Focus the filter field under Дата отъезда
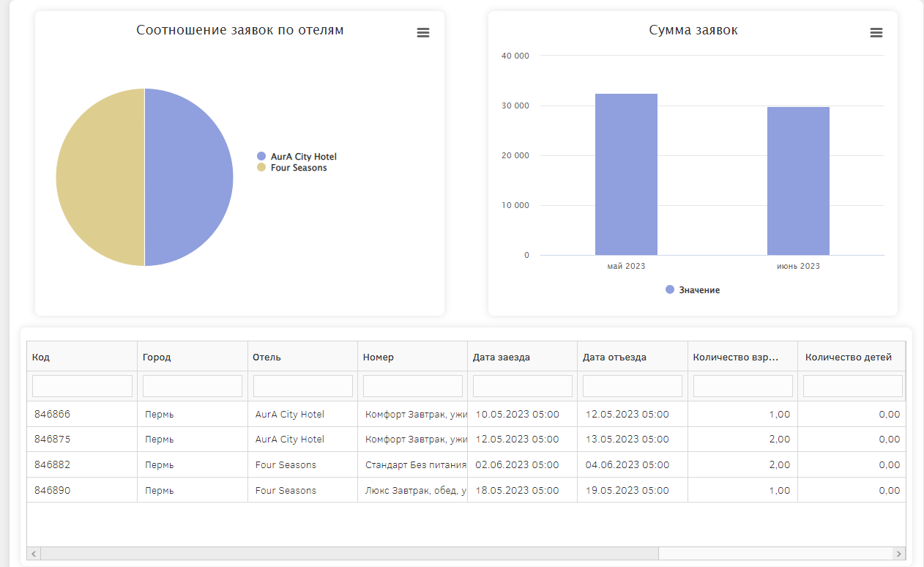Screen dimensions: 924x567 tap(633, 386)
